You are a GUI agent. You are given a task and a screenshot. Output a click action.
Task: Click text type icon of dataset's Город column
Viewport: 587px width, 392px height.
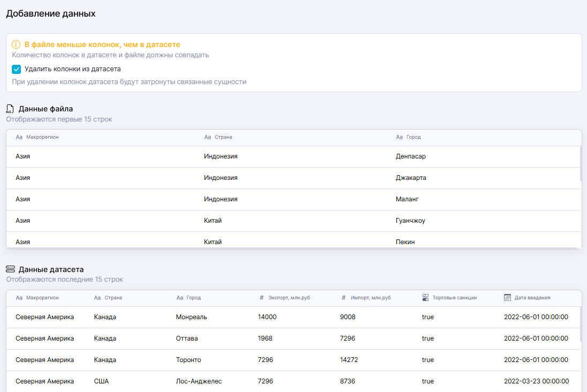tap(179, 298)
